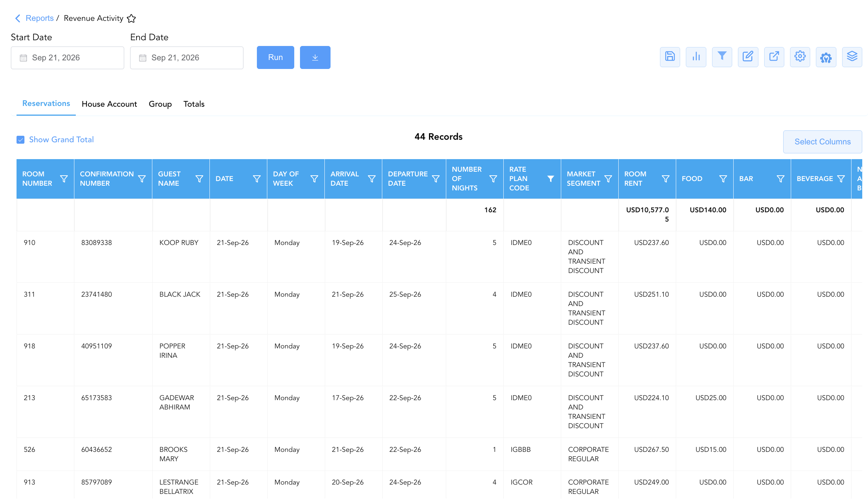Go back to the Reports link
Viewport: 868px width, 500px height.
click(40, 18)
